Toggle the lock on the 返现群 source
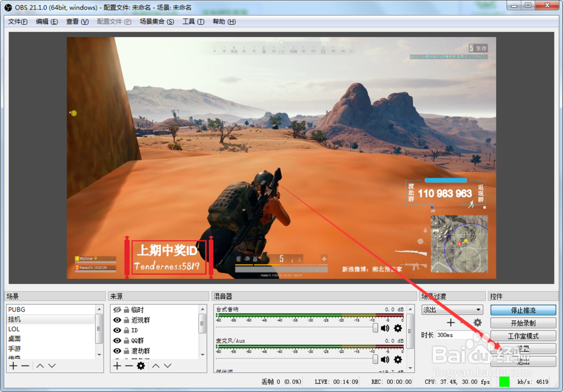The image size is (563, 392). point(126,320)
